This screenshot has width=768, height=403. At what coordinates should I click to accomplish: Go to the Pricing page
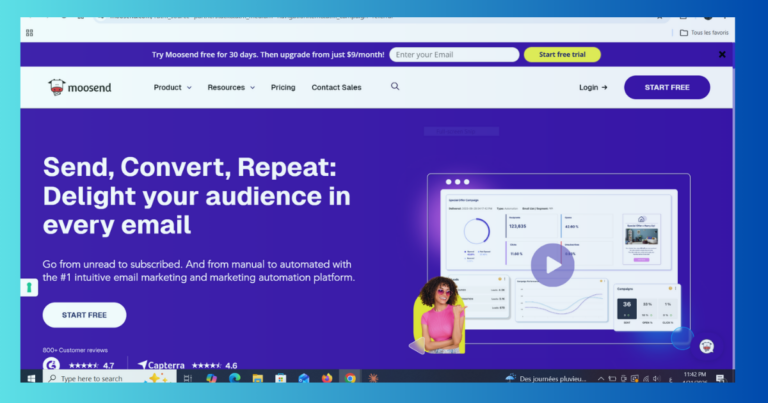pos(283,87)
